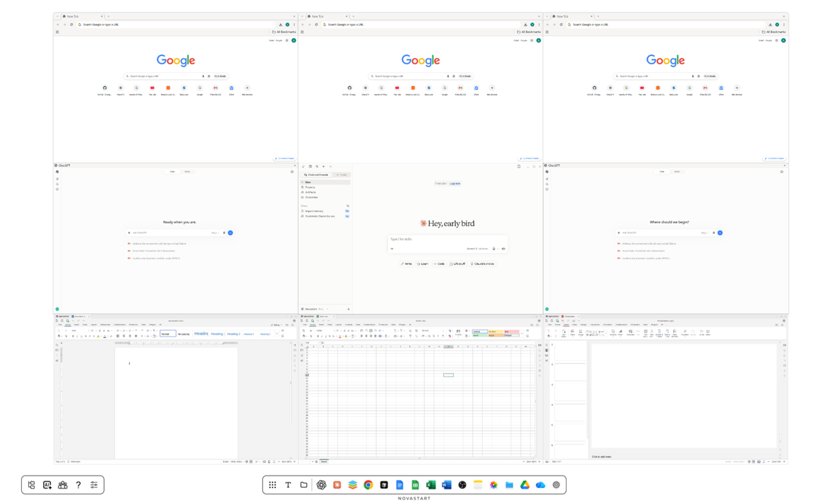Image resolution: width=829 pixels, height=504 pixels.
Task: Launch Google Sheets from the dock
Action: pos(415,485)
